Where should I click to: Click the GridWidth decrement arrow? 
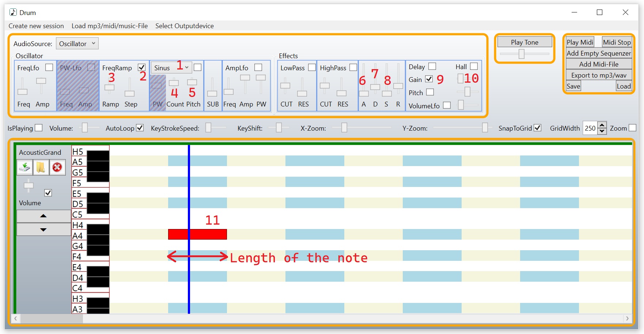602,131
